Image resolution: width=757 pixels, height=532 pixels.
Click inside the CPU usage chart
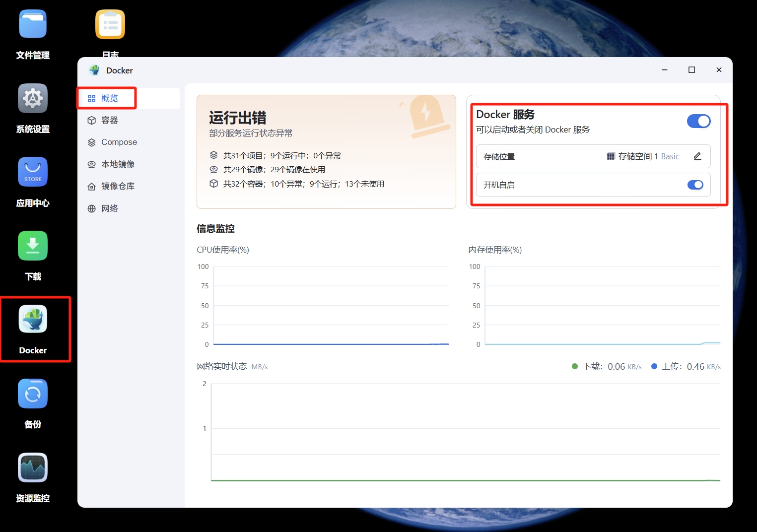[x=331, y=305]
